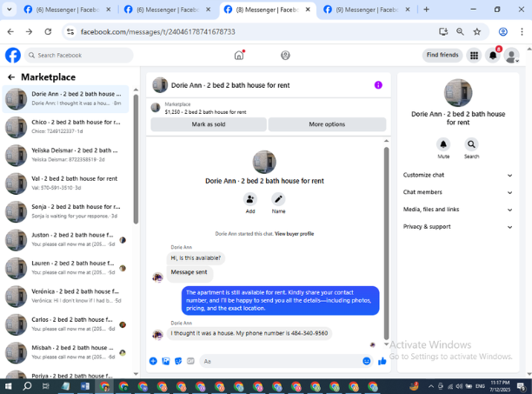This screenshot has height=394, width=532.
Task: Bookmark this page with star icon
Action: pos(477,31)
